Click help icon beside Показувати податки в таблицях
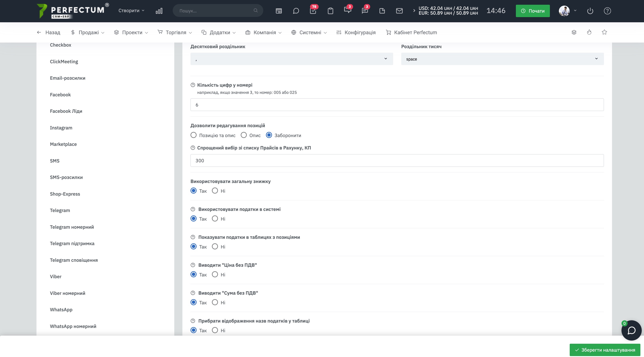The image size is (644, 357). 193,237
